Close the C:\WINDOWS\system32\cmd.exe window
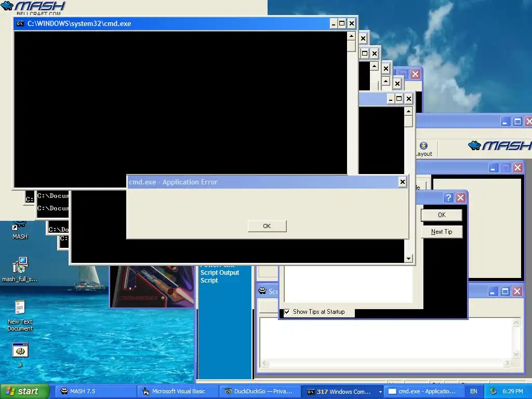Image resolution: width=532 pixels, height=399 pixels. 352,23
